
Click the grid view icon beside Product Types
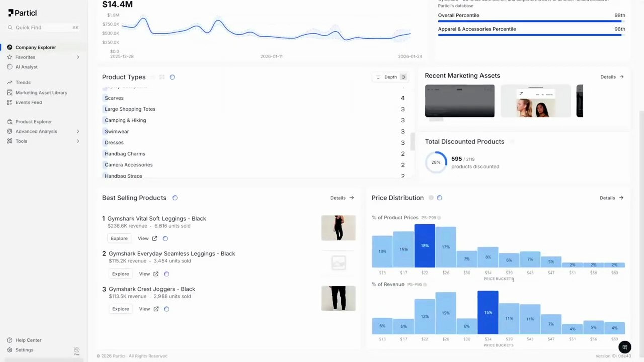click(x=162, y=77)
